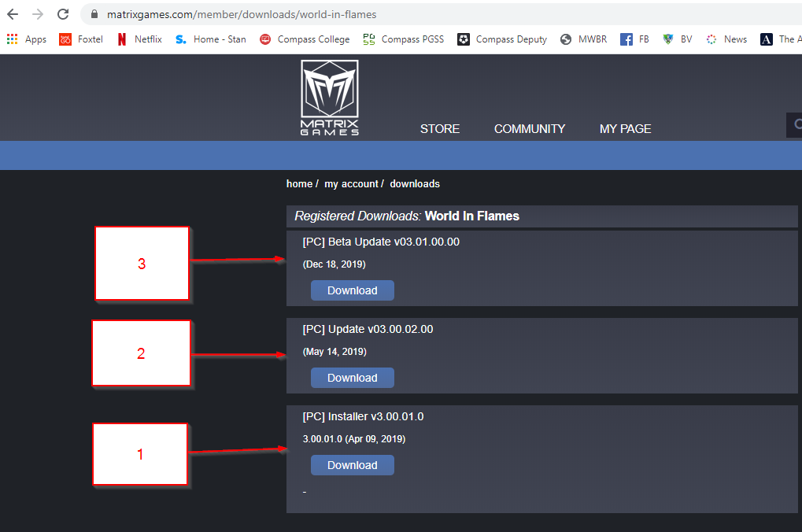
Task: Follow the downloads breadcrumb link
Action: [x=415, y=183]
